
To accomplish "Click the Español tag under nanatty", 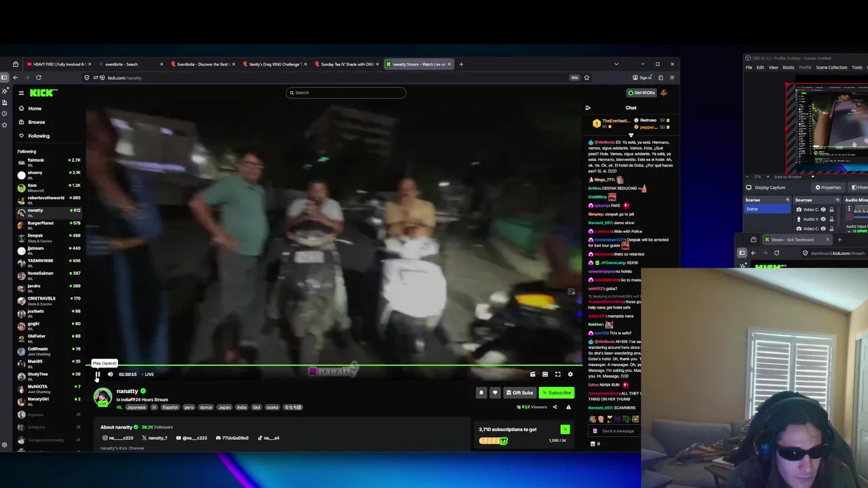I will (170, 407).
